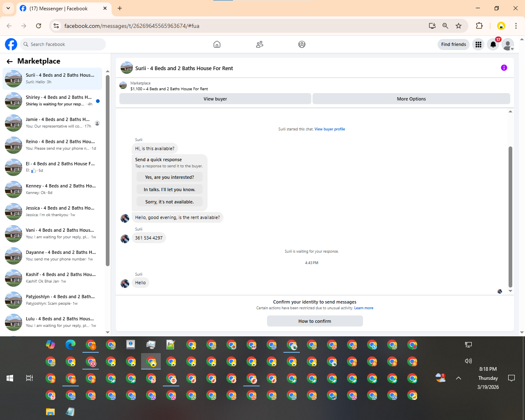Open Task View on the taskbar
Screen dimensions: 525x420
(x=30, y=378)
